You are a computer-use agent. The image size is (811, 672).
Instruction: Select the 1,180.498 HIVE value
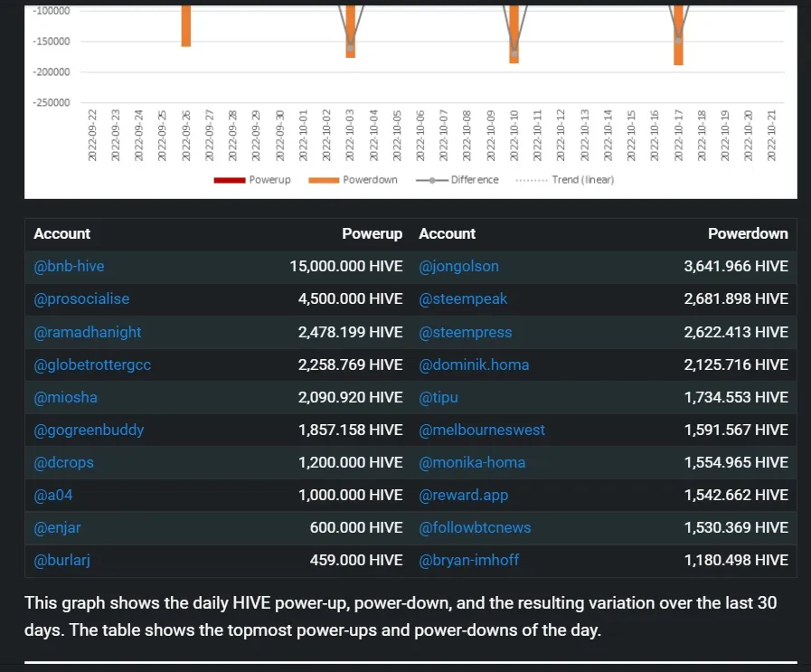click(736, 560)
